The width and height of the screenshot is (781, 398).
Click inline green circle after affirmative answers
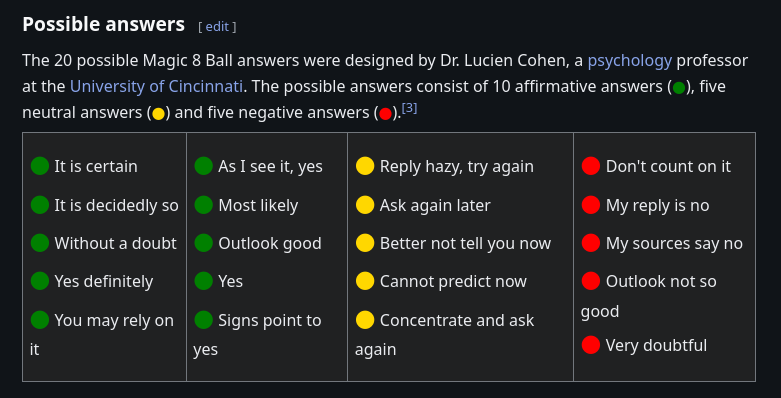(678, 88)
